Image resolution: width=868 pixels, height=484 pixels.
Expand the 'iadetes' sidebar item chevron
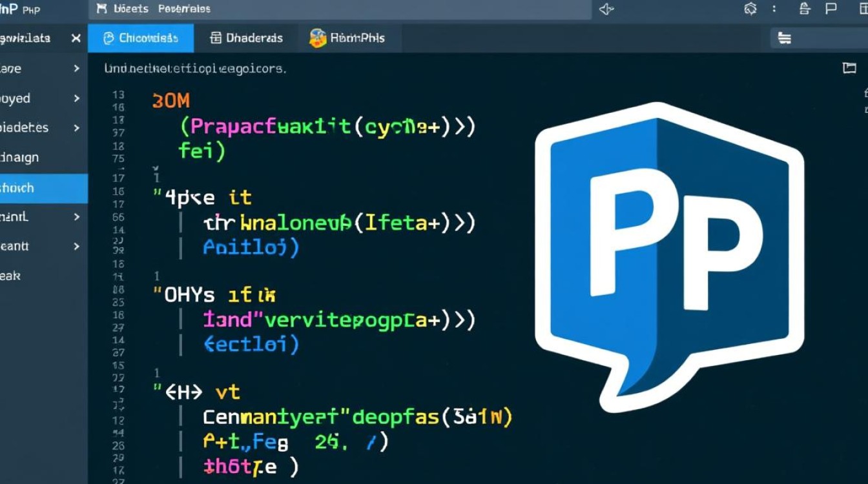(76, 128)
